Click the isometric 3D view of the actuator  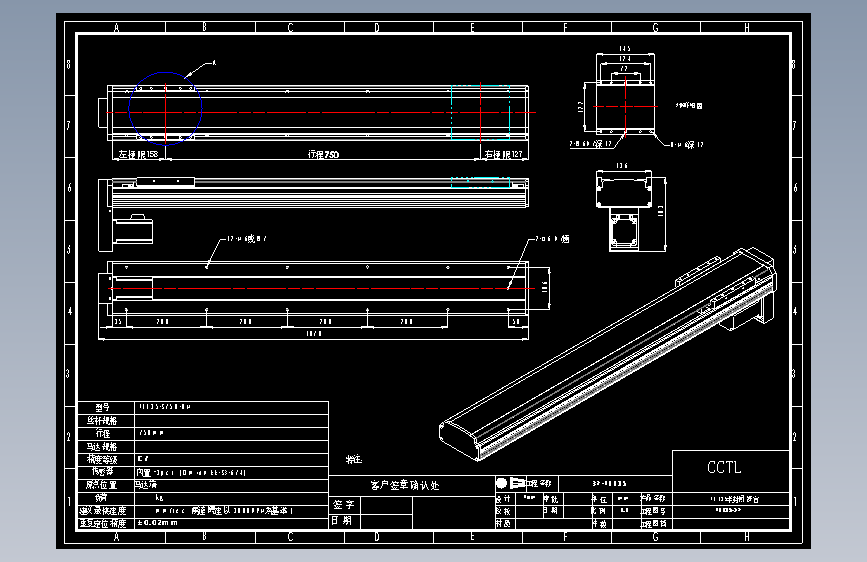coord(608,354)
